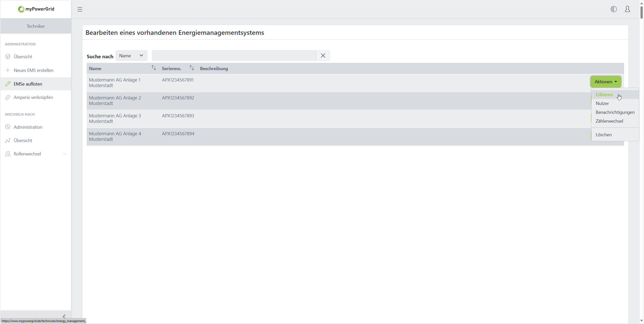Open Neues EMS erstellen in the sidebar
Viewport: 644px width, 324px height.
34,70
